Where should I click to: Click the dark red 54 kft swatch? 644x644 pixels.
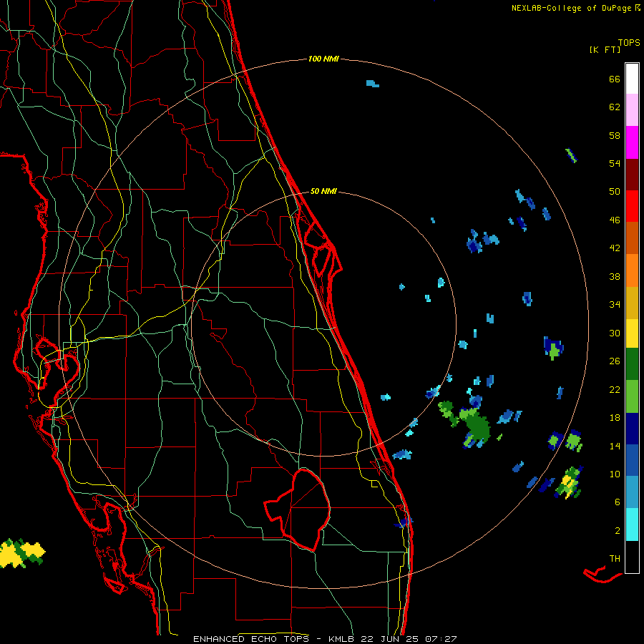(x=632, y=174)
